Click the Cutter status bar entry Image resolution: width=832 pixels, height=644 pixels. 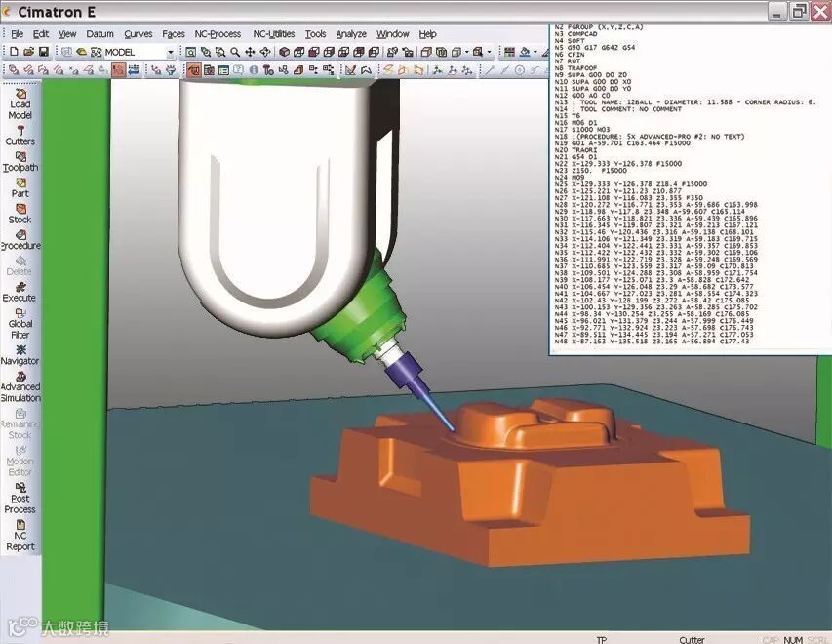point(692,639)
